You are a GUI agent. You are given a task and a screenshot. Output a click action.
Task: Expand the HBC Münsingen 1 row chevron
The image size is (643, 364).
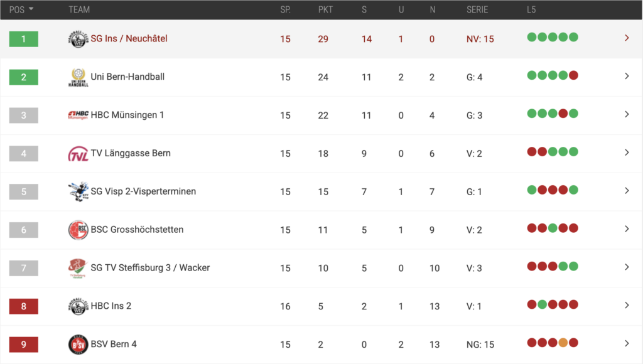[x=627, y=114]
